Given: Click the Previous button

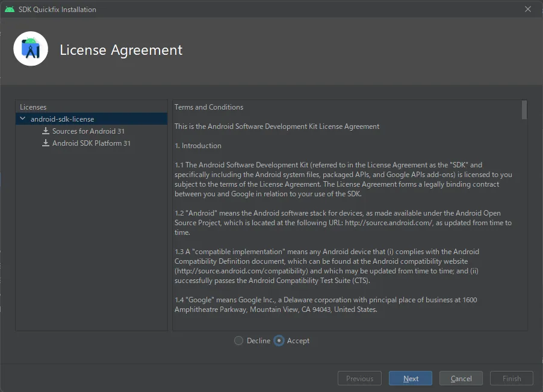Looking at the screenshot, I should click(x=359, y=379).
